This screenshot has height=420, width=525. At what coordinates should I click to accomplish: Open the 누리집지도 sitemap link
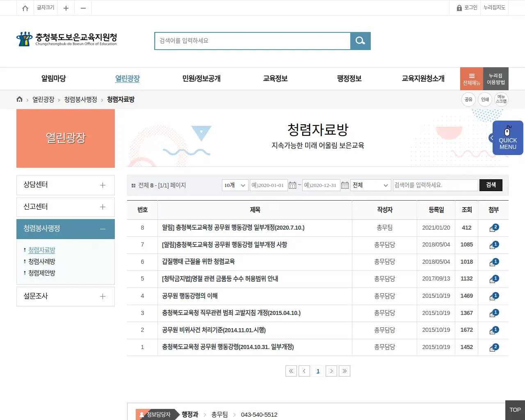(x=494, y=8)
